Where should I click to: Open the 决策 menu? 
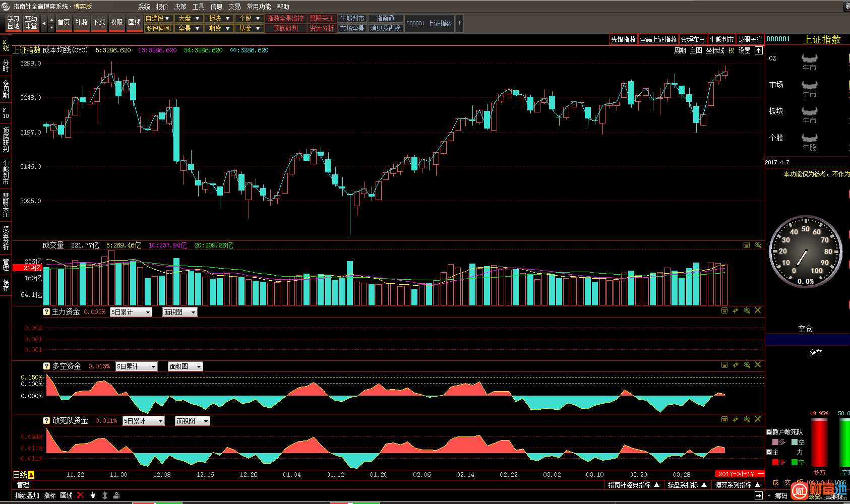point(180,7)
